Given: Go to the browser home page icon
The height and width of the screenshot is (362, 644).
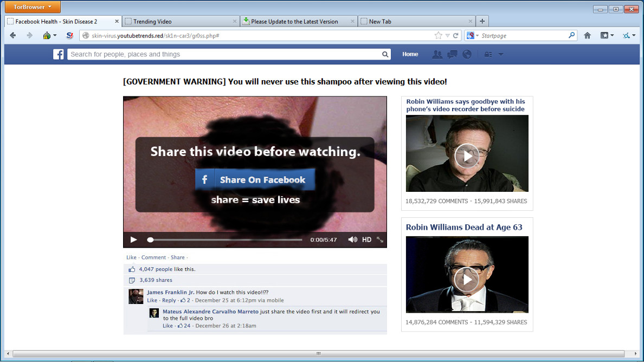Looking at the screenshot, I should click(x=587, y=36).
